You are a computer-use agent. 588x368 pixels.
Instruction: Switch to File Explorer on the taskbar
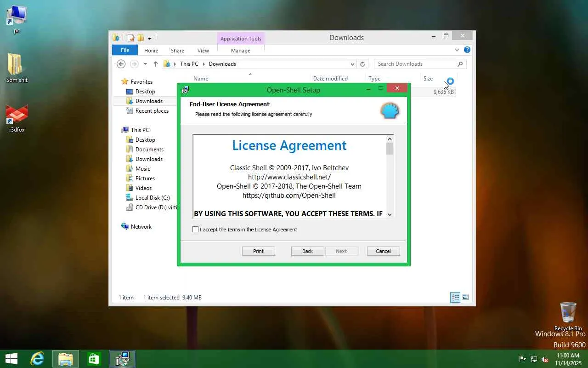66,359
